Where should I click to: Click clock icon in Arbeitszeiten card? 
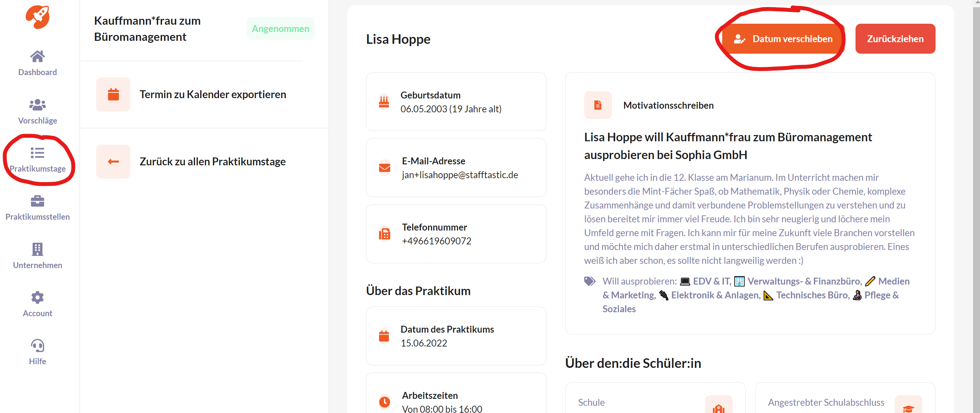click(385, 402)
